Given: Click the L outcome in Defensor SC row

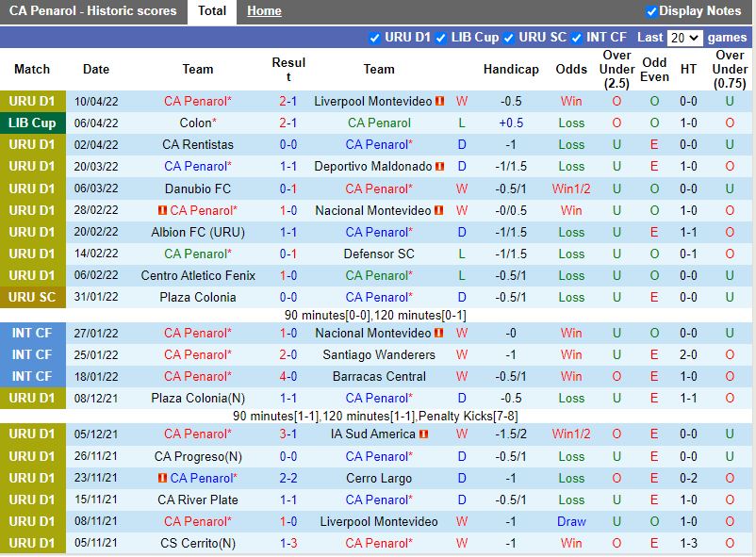Looking at the screenshot, I should pos(462,254).
